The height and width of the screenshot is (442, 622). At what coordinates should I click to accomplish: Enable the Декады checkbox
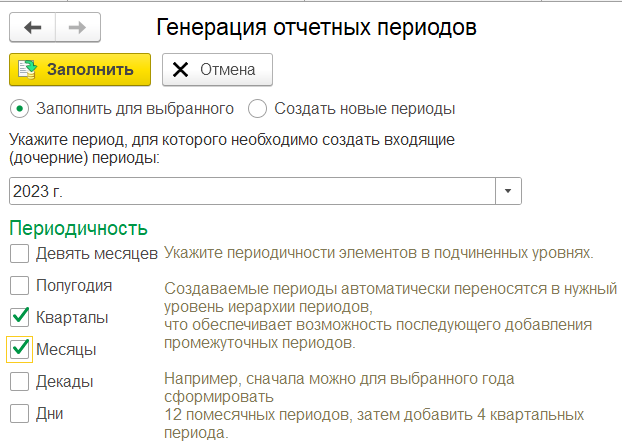pyautogui.click(x=19, y=382)
